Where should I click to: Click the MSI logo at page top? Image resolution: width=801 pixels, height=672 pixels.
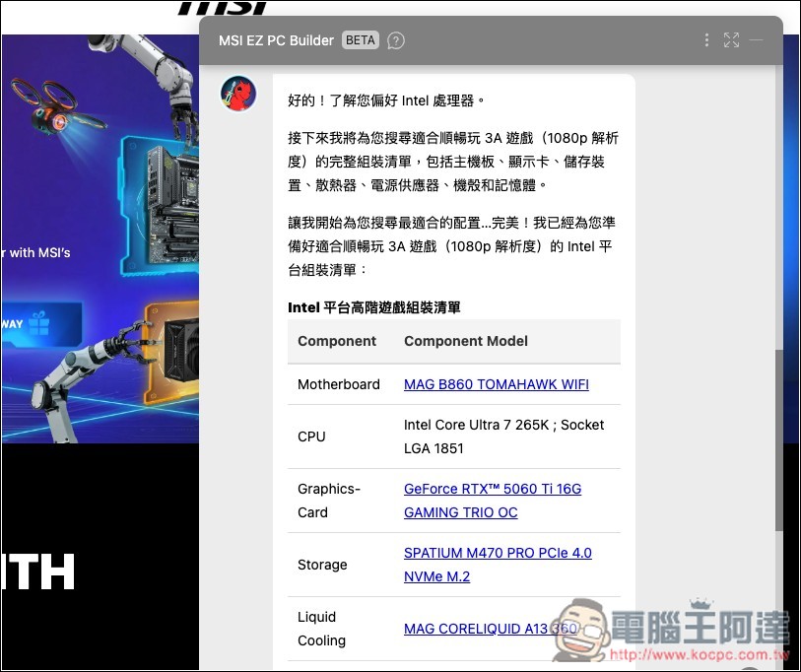222,8
